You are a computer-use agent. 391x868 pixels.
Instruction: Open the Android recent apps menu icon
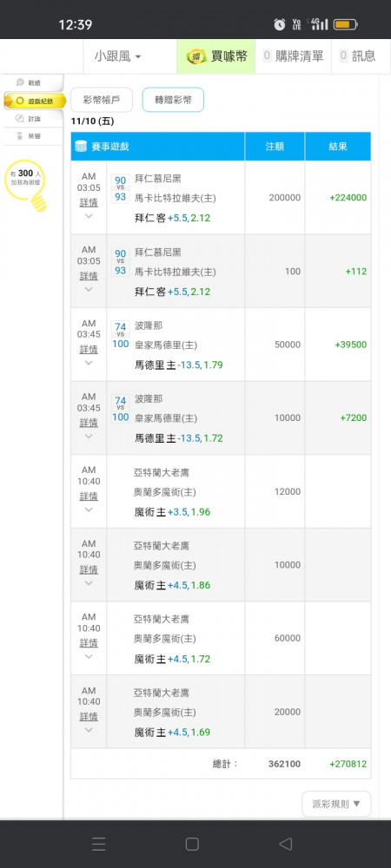98,844
